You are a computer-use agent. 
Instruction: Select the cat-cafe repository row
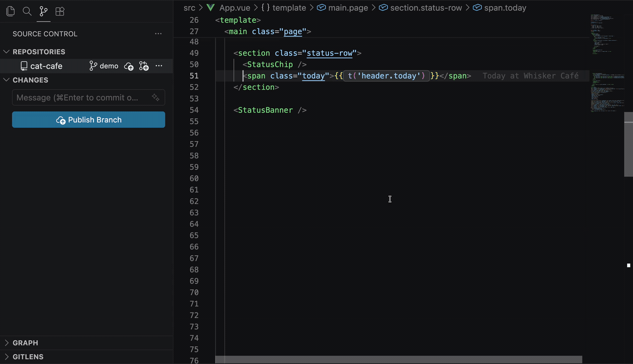[x=87, y=66]
